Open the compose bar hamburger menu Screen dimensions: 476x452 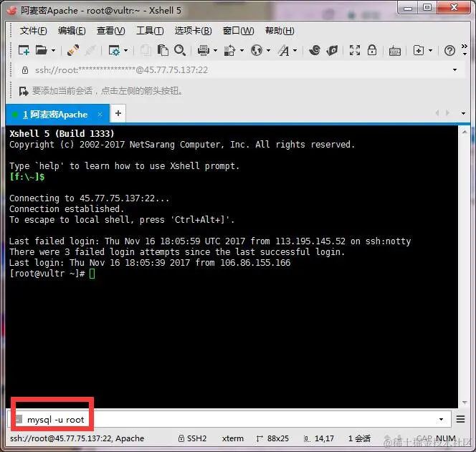click(460, 420)
